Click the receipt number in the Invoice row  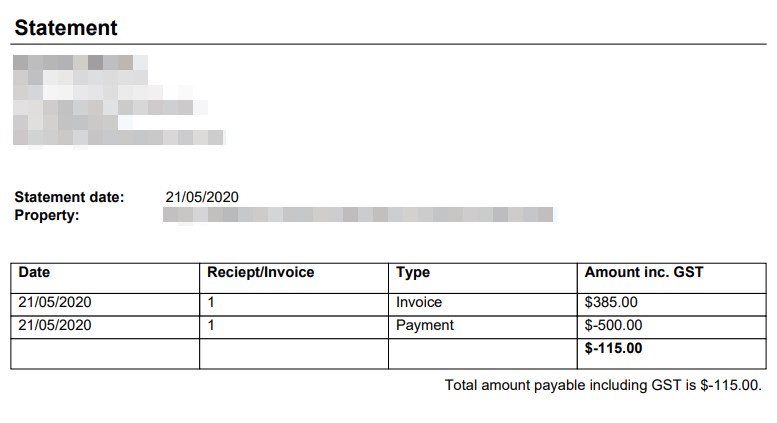[x=211, y=302]
